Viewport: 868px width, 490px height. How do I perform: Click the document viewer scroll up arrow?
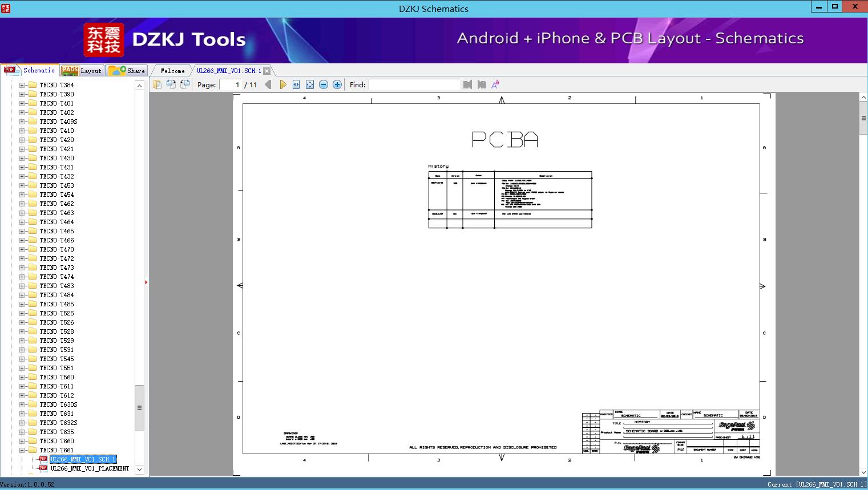point(863,98)
